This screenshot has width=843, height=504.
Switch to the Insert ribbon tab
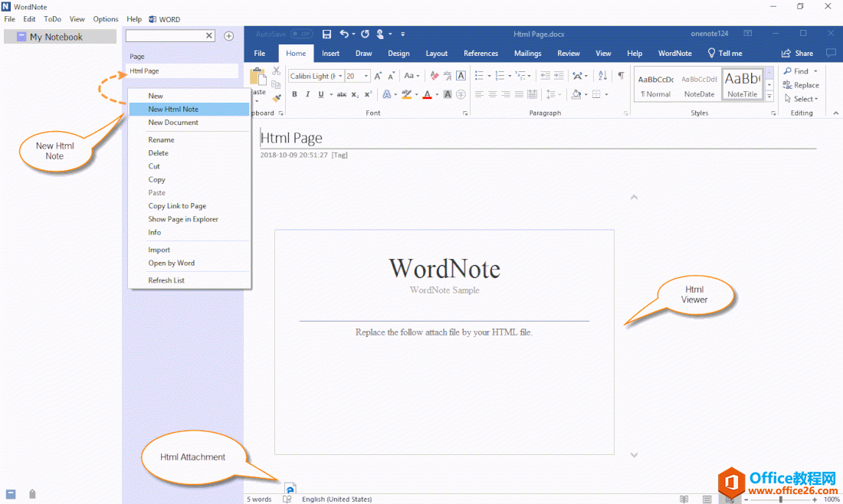pos(330,53)
